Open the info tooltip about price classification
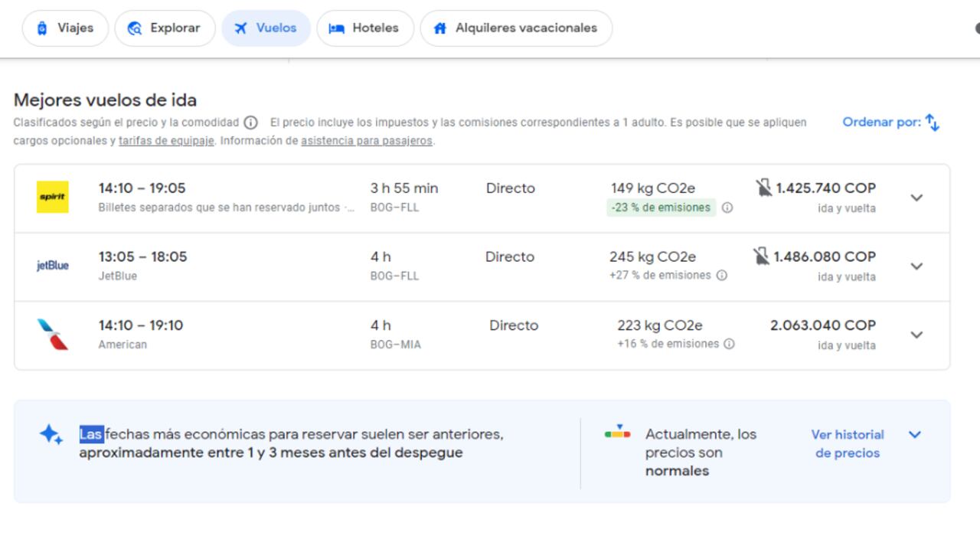 [x=250, y=121]
